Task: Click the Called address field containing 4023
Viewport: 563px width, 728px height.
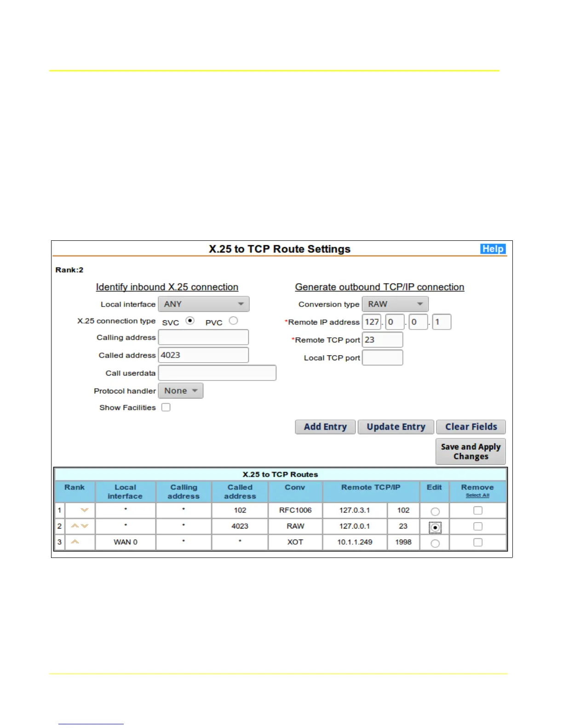Action: point(203,355)
